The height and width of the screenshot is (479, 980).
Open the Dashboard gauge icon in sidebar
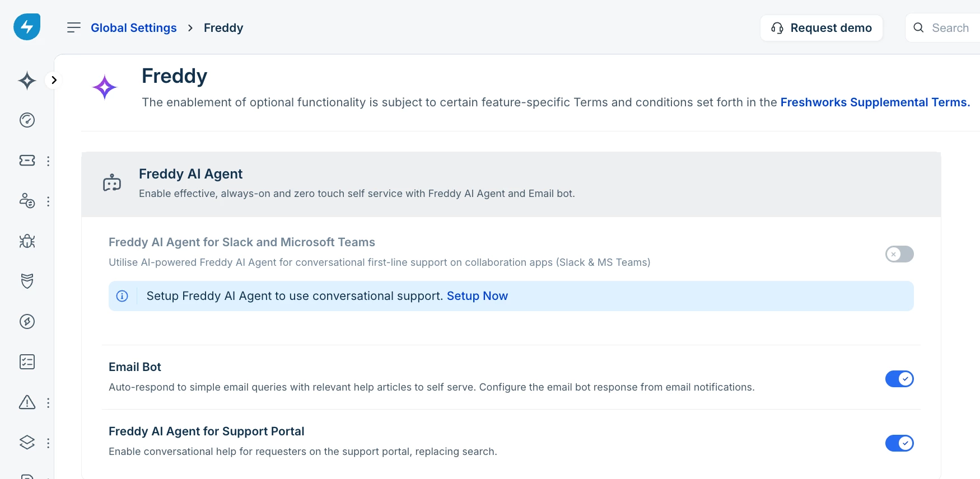pyautogui.click(x=27, y=120)
